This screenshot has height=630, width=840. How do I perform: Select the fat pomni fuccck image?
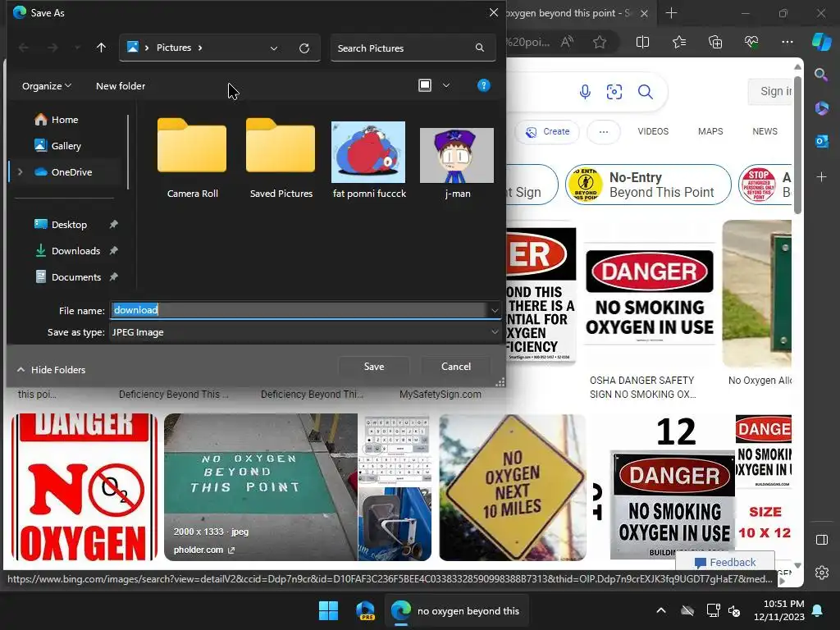coord(369,160)
